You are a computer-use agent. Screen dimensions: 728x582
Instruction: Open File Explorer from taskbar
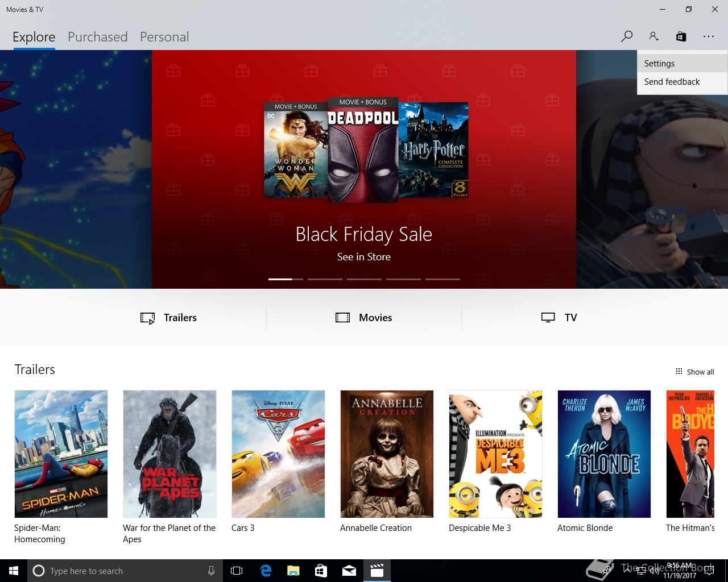click(293, 571)
